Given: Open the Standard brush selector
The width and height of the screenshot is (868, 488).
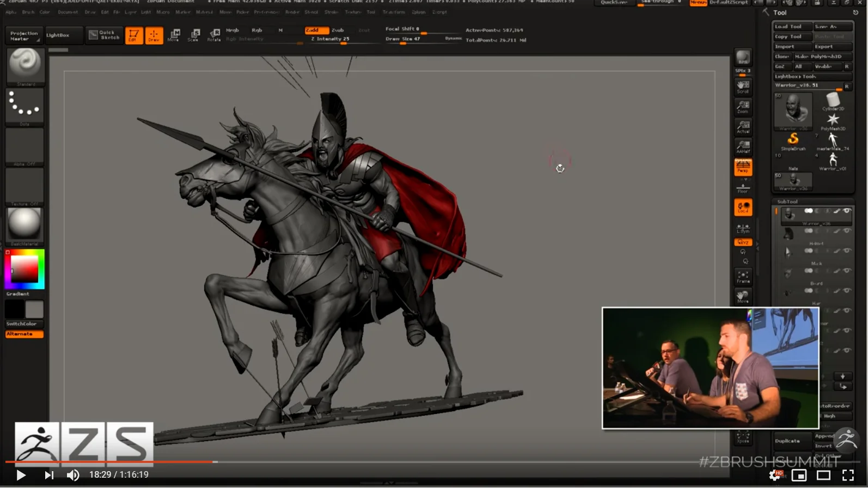Looking at the screenshot, I should tap(25, 67).
